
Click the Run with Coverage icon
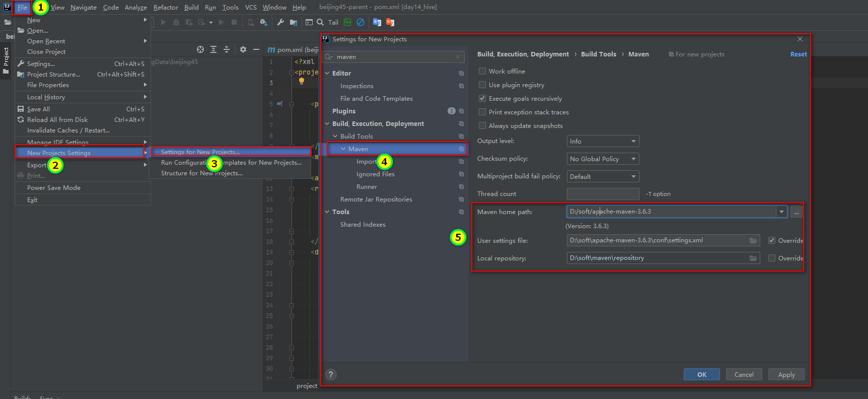(x=189, y=22)
